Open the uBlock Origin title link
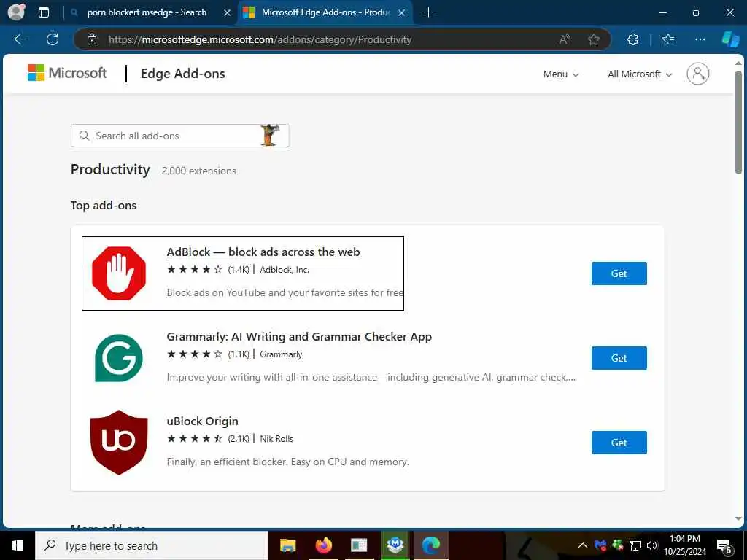 (x=203, y=421)
